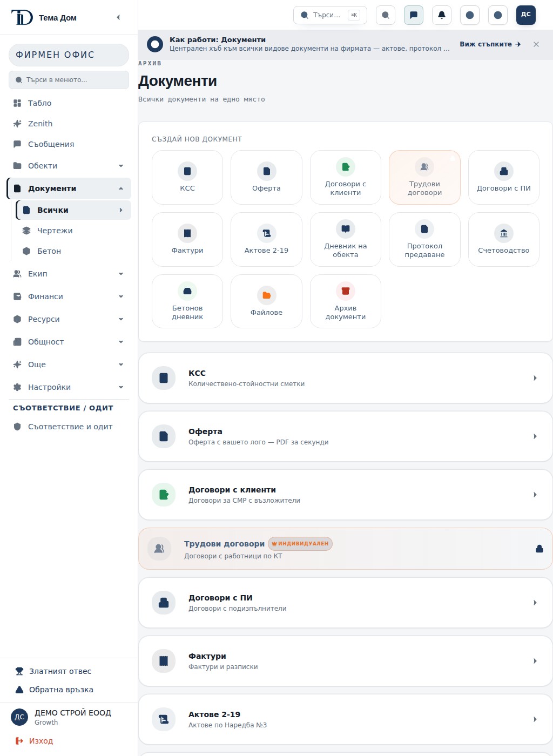Collapse the sidebar with the arrow icon

point(118,17)
